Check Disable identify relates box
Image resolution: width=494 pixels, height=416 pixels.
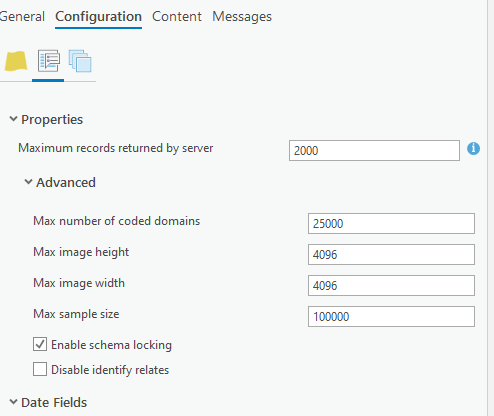(40, 369)
